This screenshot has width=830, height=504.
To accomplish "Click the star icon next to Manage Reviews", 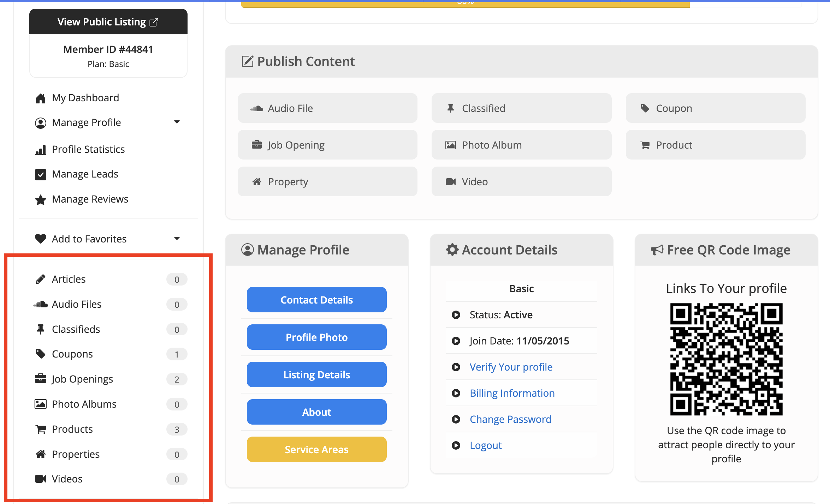I will coord(41,200).
